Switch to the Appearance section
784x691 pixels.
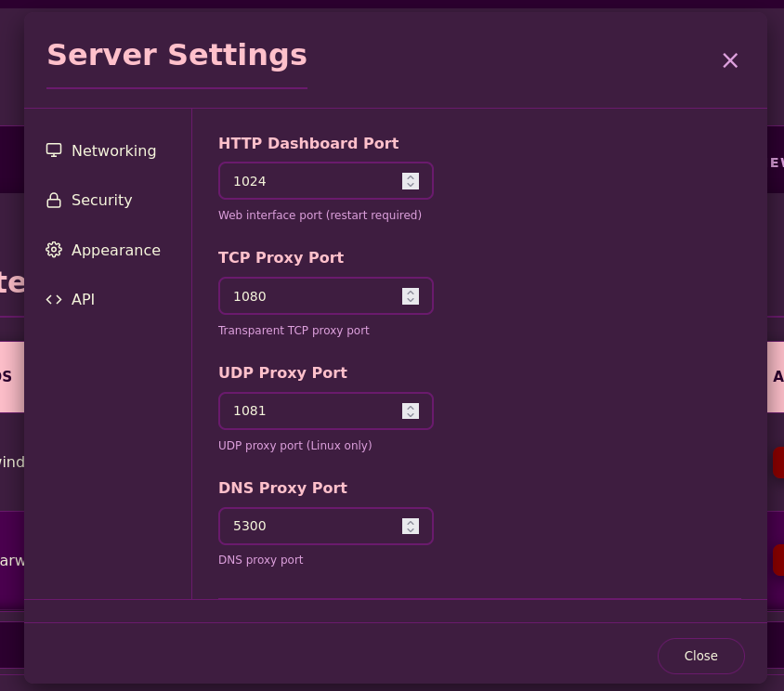[x=115, y=250]
